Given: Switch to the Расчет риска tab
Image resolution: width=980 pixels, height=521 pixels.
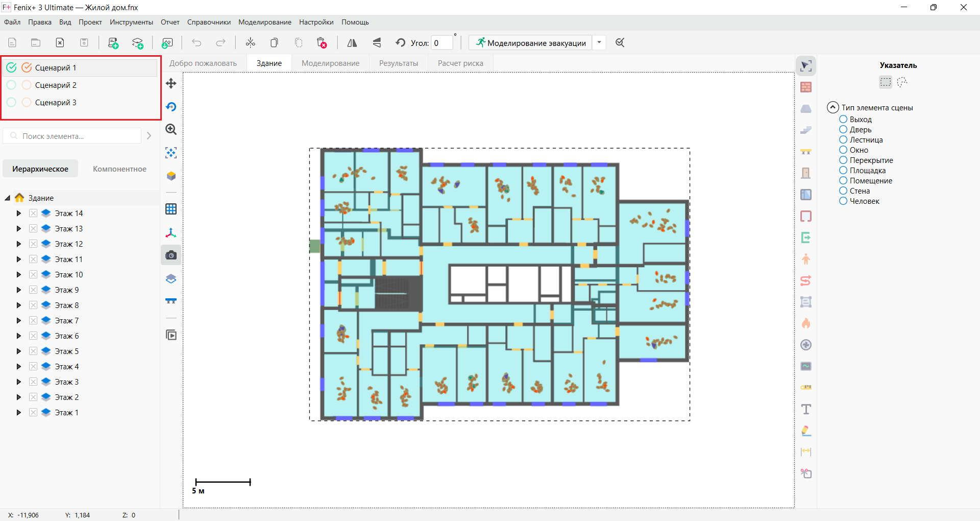Looking at the screenshot, I should pyautogui.click(x=460, y=63).
